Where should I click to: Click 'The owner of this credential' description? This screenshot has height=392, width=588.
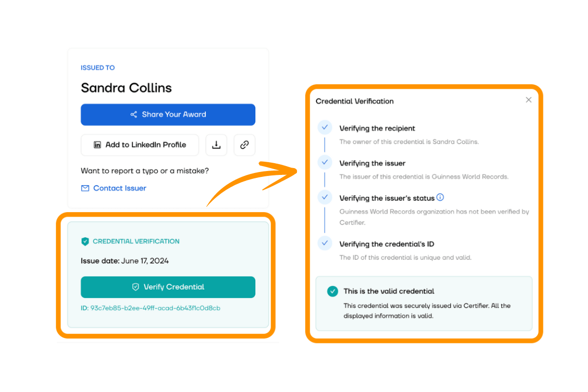click(x=409, y=142)
